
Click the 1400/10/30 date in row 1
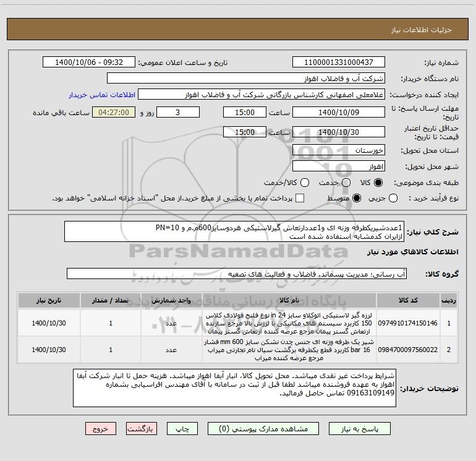(49, 323)
